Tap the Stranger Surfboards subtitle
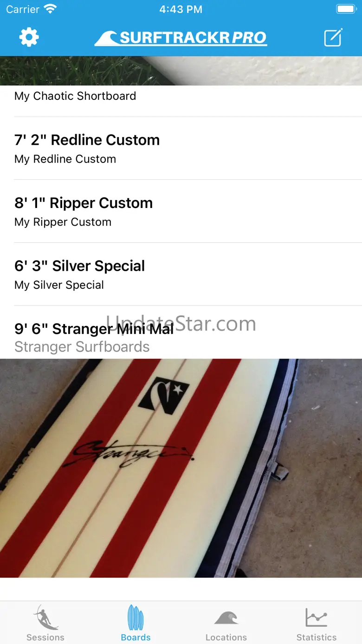The height and width of the screenshot is (644, 362). tap(82, 347)
